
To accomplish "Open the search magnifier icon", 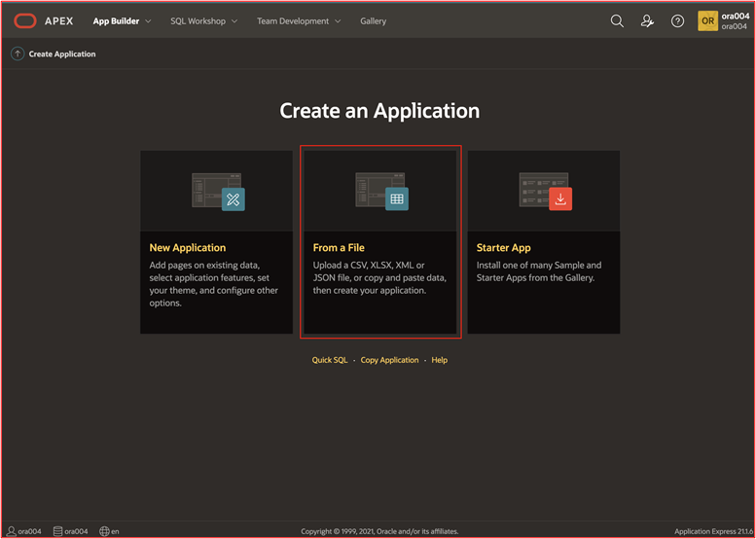I will click(617, 20).
